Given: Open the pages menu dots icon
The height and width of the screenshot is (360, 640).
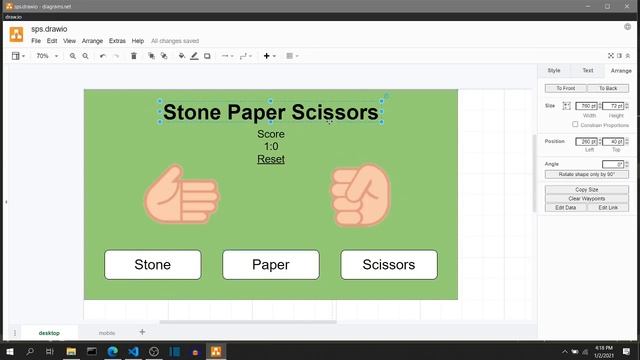Looking at the screenshot, I should click(15, 333).
